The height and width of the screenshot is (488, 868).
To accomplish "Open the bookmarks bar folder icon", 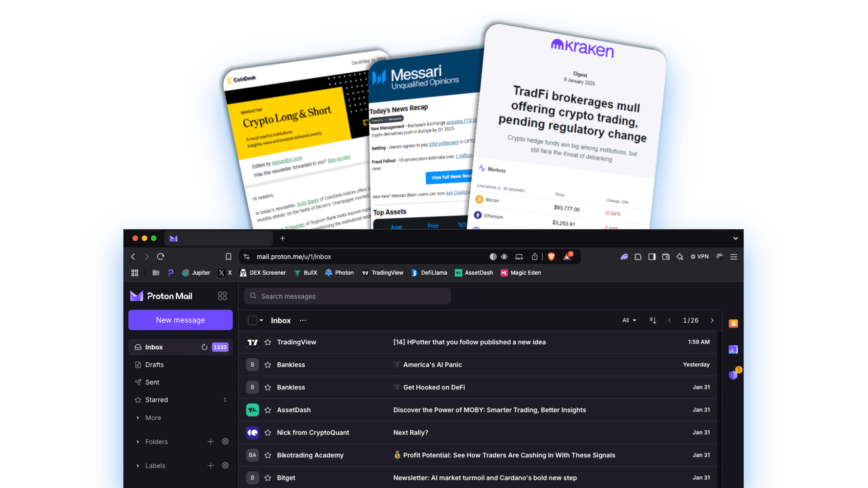I will click(x=156, y=273).
